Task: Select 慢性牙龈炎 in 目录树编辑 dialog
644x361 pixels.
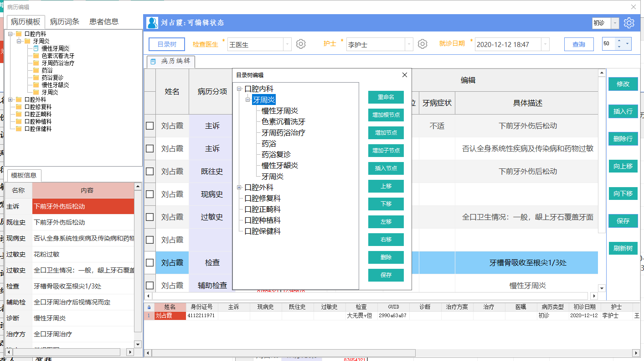Action: click(279, 166)
